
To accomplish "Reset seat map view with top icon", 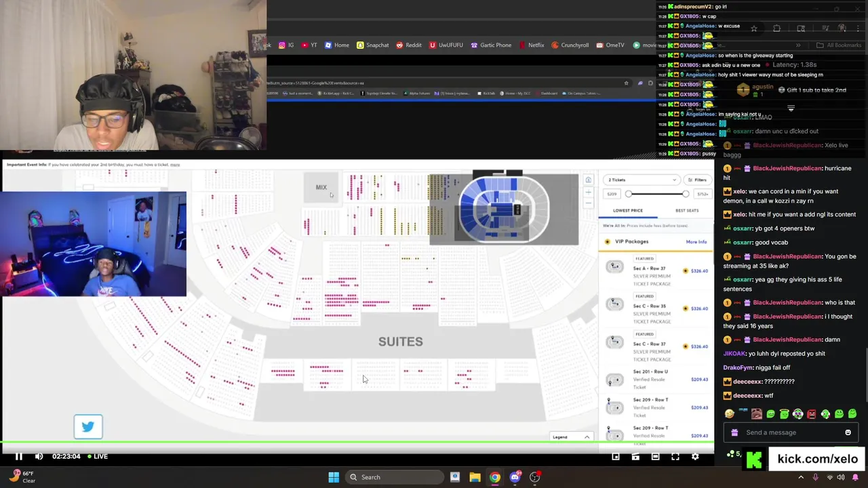I will (589, 180).
